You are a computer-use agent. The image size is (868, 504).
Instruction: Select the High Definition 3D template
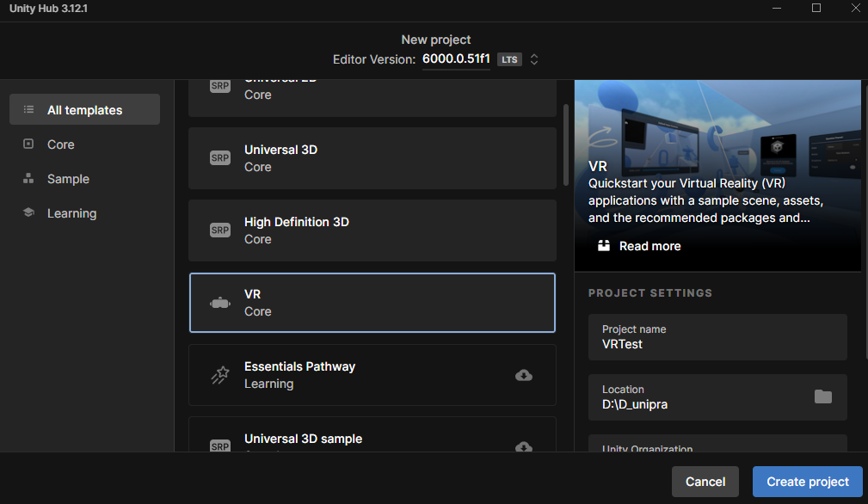coord(372,230)
